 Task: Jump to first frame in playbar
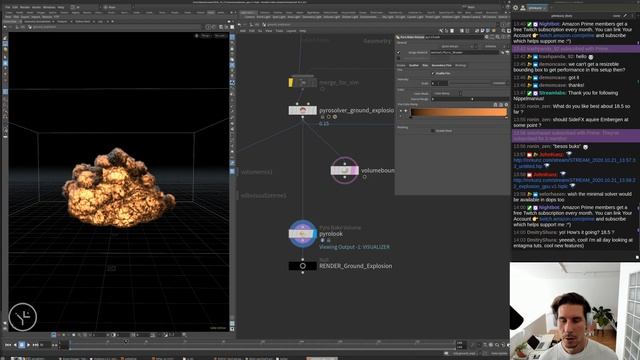point(8,345)
